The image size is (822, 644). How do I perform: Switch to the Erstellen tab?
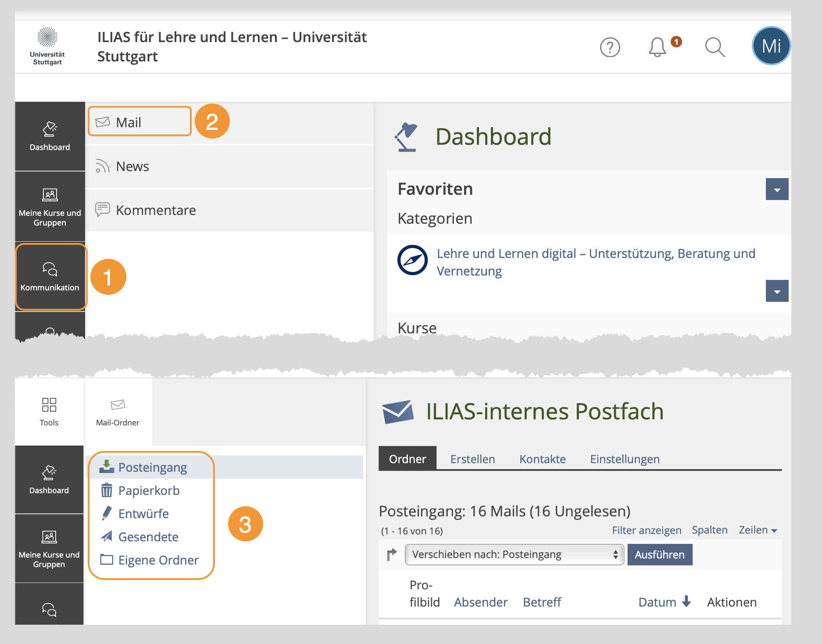click(x=472, y=459)
